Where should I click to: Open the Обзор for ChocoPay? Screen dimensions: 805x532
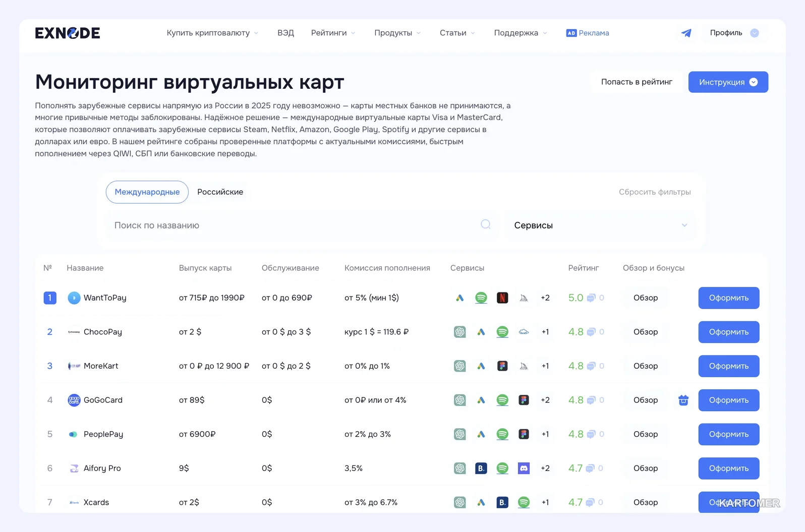(646, 332)
